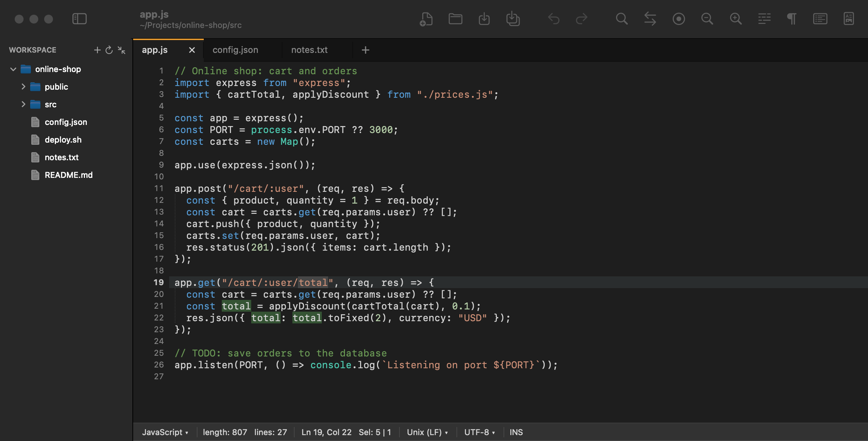Undo the last edit

pos(554,19)
